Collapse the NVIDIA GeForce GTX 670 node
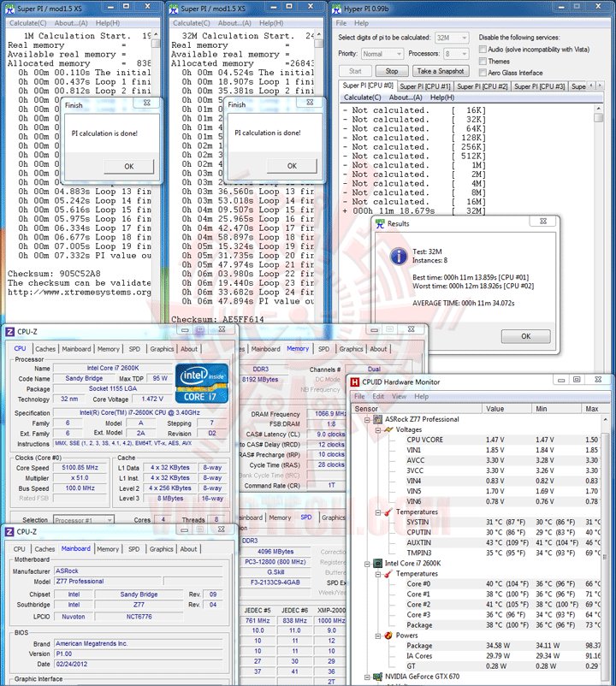This screenshot has width=616, height=686. 368,677
